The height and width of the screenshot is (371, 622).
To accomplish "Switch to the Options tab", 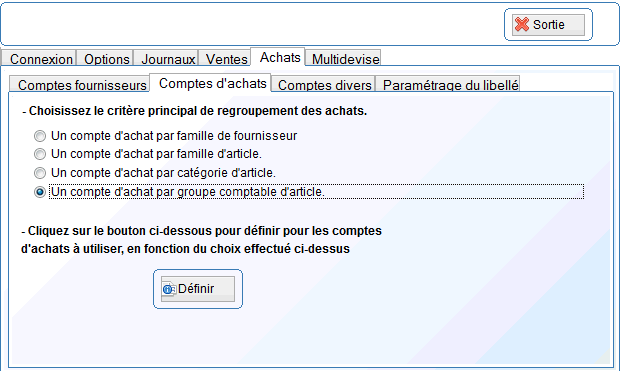I will coord(105,58).
